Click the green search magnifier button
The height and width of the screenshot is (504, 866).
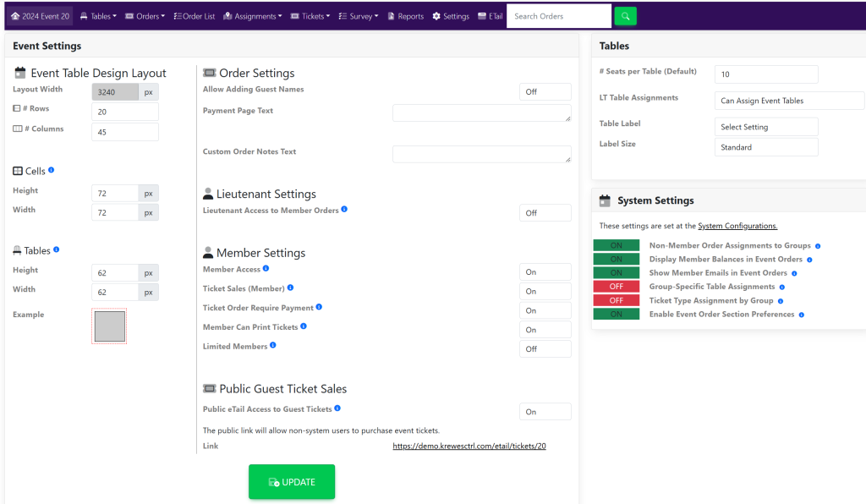(625, 16)
